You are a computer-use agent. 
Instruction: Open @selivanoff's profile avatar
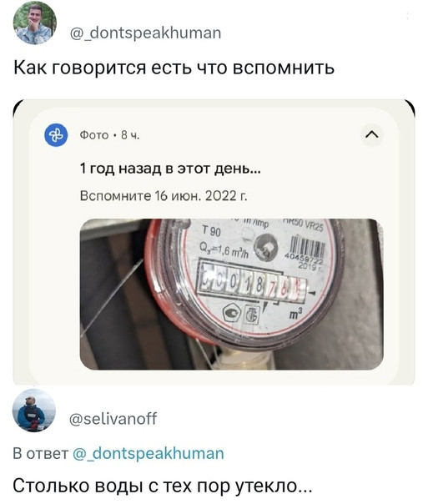(x=34, y=411)
